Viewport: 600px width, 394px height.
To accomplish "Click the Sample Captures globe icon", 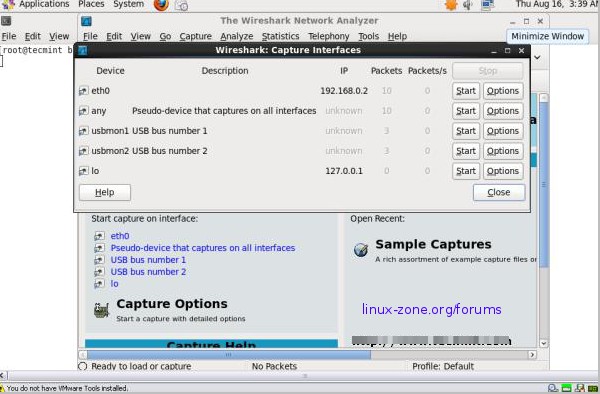I will click(x=361, y=250).
